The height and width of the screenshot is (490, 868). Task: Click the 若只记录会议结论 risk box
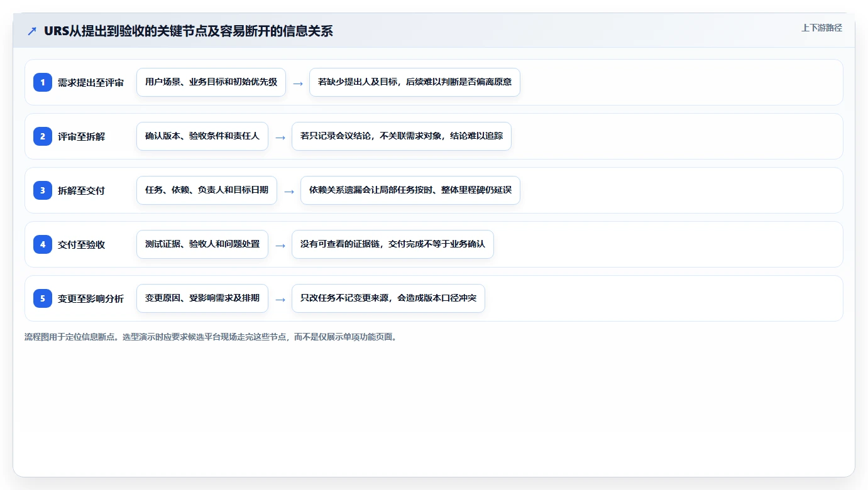(x=402, y=136)
